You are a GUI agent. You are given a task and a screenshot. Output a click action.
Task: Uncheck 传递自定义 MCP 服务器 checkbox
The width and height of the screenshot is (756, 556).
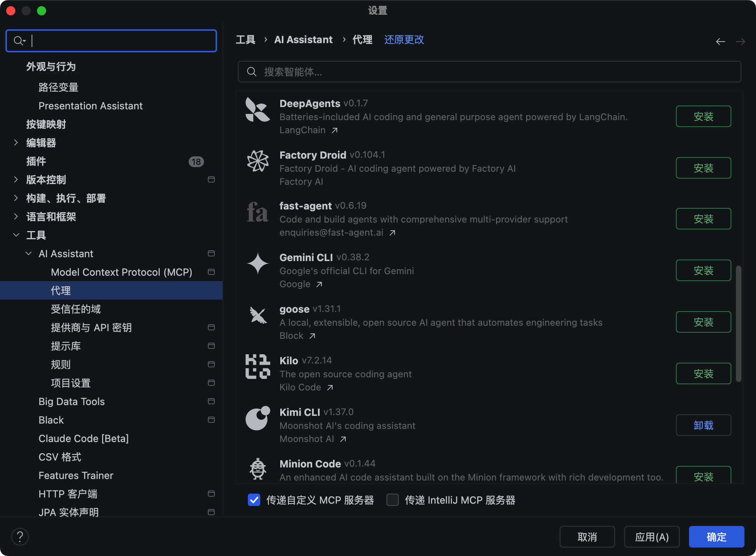click(x=254, y=500)
